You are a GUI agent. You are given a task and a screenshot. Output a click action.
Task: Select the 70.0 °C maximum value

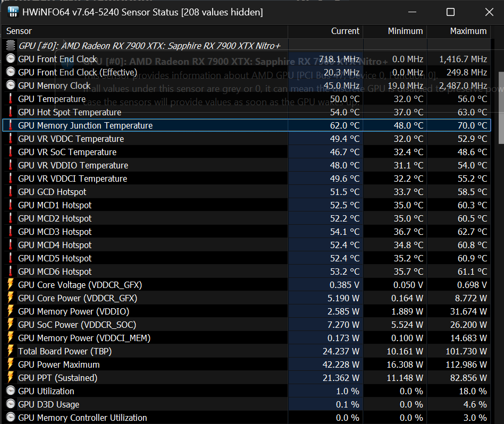tap(473, 125)
